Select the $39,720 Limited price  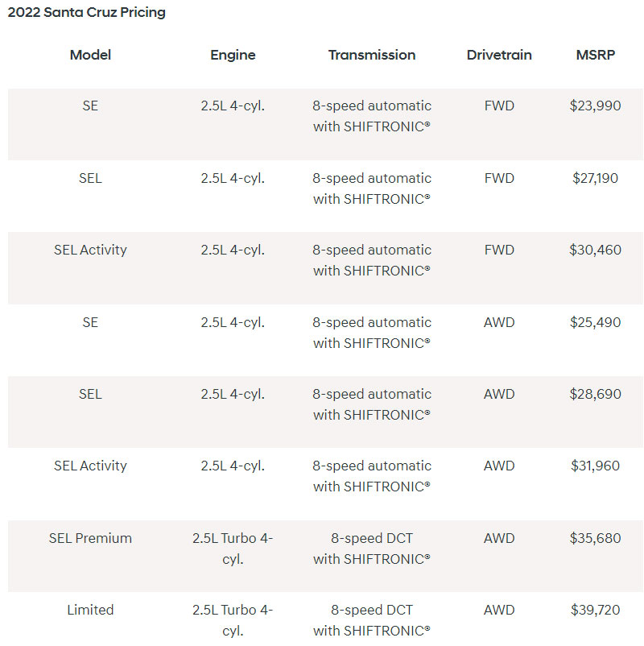(x=595, y=610)
